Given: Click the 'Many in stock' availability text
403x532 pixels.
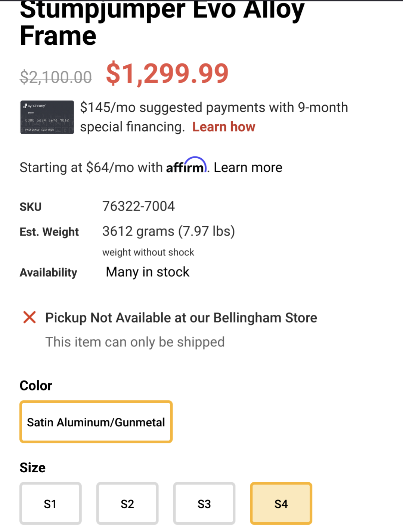Looking at the screenshot, I should (148, 272).
